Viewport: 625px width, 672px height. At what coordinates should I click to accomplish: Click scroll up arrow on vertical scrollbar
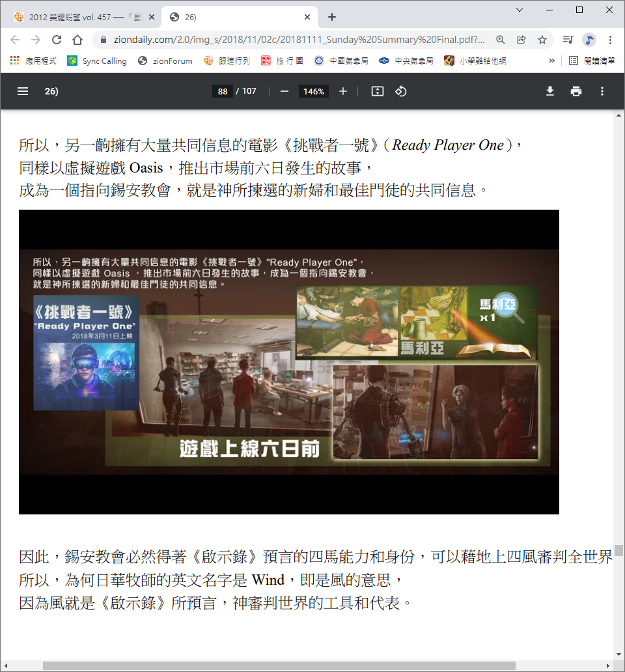[x=618, y=115]
